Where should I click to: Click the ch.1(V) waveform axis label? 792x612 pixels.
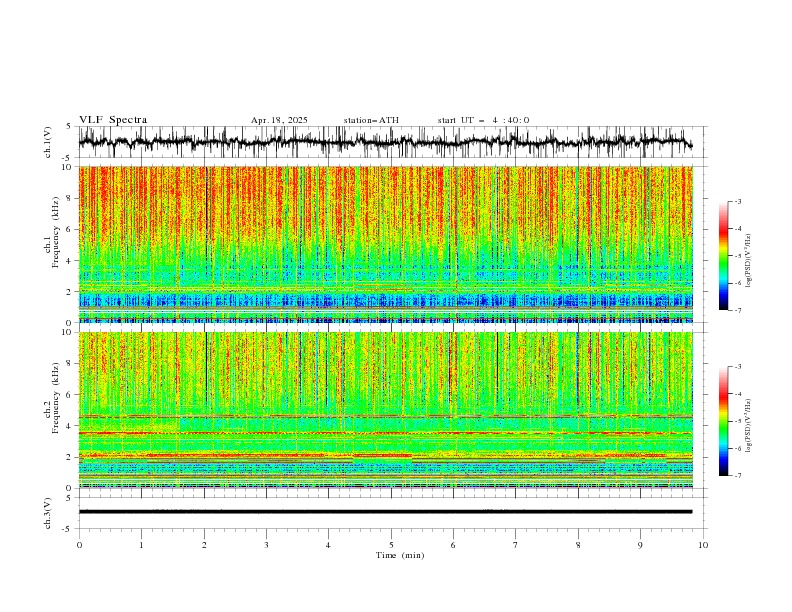(x=48, y=142)
